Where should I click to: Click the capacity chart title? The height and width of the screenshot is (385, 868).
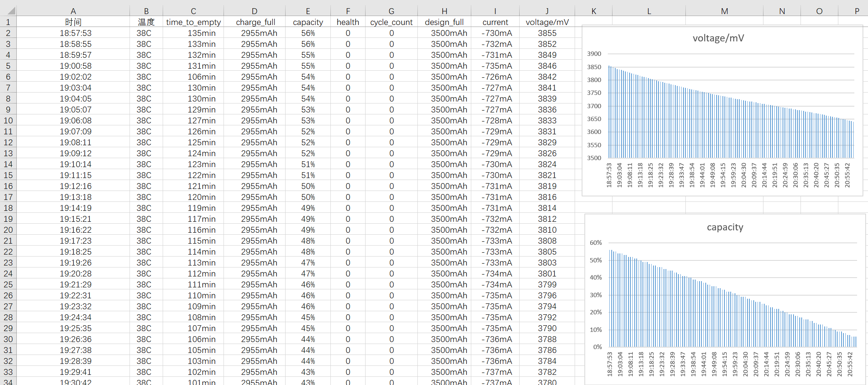[725, 227]
